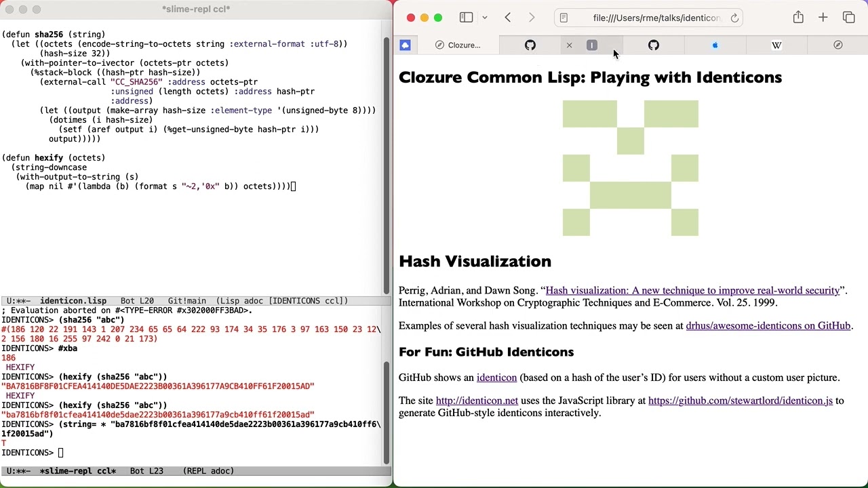Image resolution: width=868 pixels, height=488 pixels.
Task: Select the tab with gray I icon
Action: (x=592, y=45)
